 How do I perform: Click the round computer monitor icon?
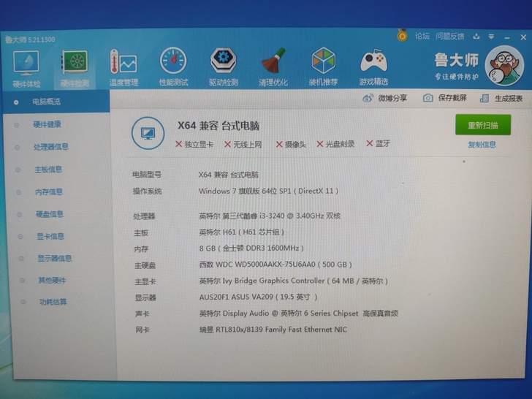point(148,133)
